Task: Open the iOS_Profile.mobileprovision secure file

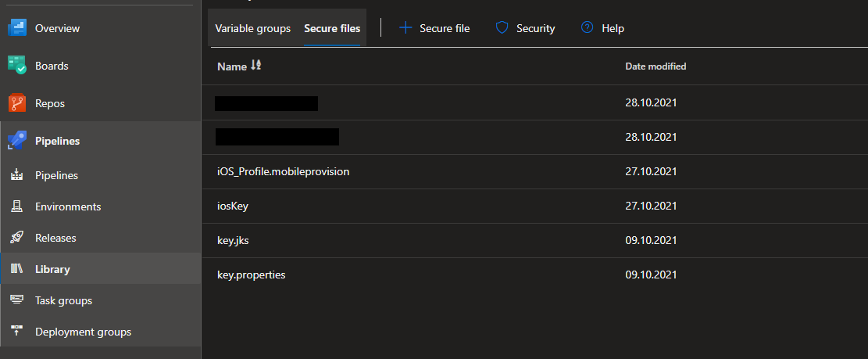Action: [283, 171]
